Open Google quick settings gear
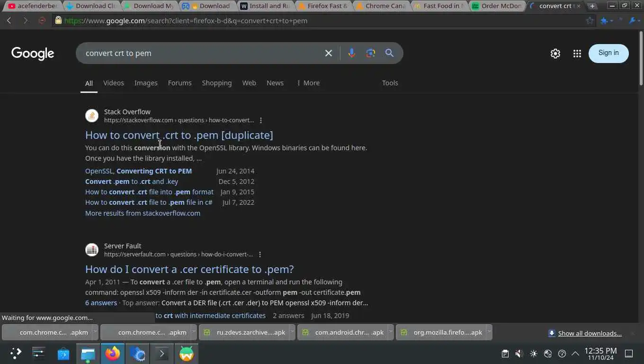This screenshot has width=644, height=364. (555, 54)
